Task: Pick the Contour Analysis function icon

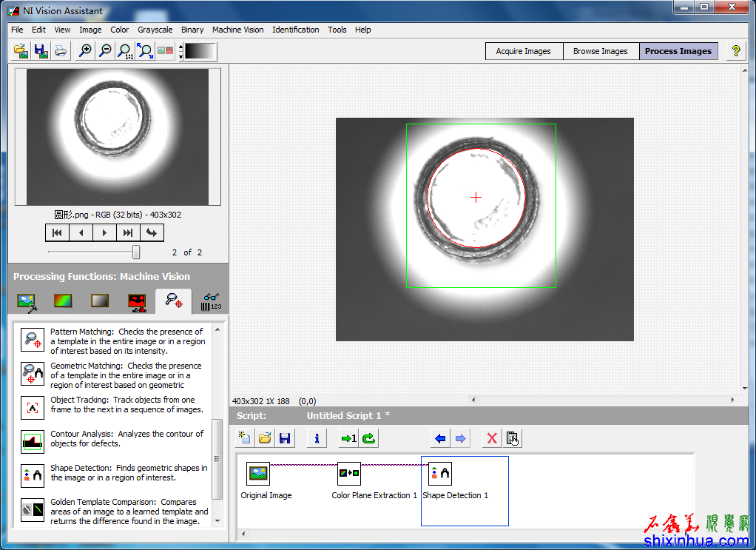Action: pyautogui.click(x=33, y=442)
